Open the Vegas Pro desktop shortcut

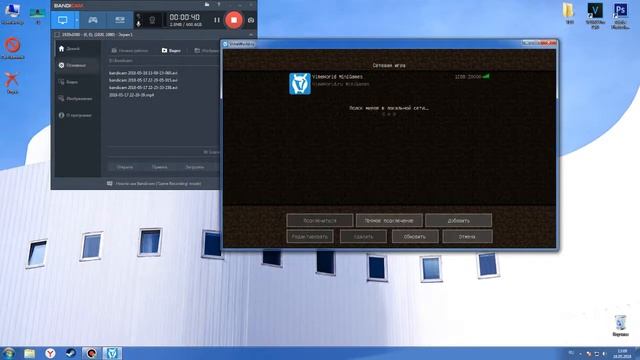tap(595, 16)
